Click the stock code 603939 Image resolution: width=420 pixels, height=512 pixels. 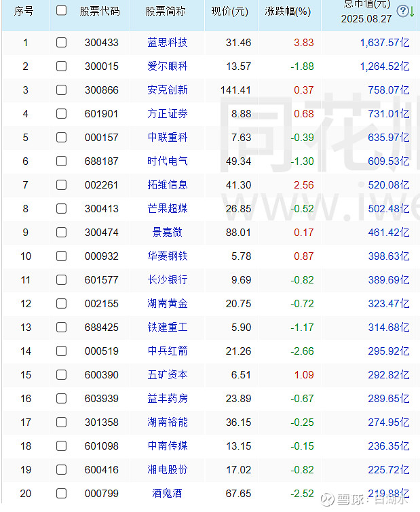click(x=102, y=399)
